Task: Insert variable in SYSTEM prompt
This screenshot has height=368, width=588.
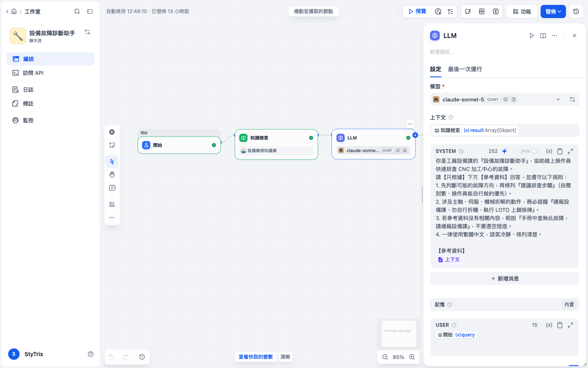Action: [549, 151]
